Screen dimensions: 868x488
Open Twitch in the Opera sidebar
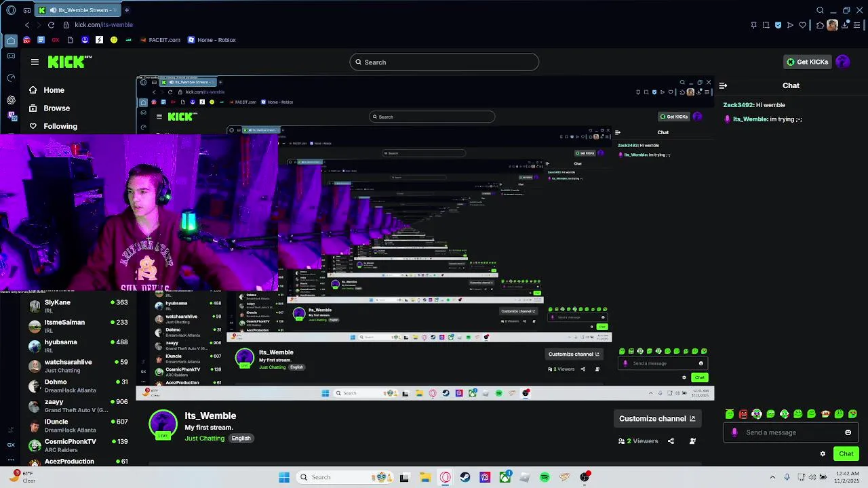[11, 117]
